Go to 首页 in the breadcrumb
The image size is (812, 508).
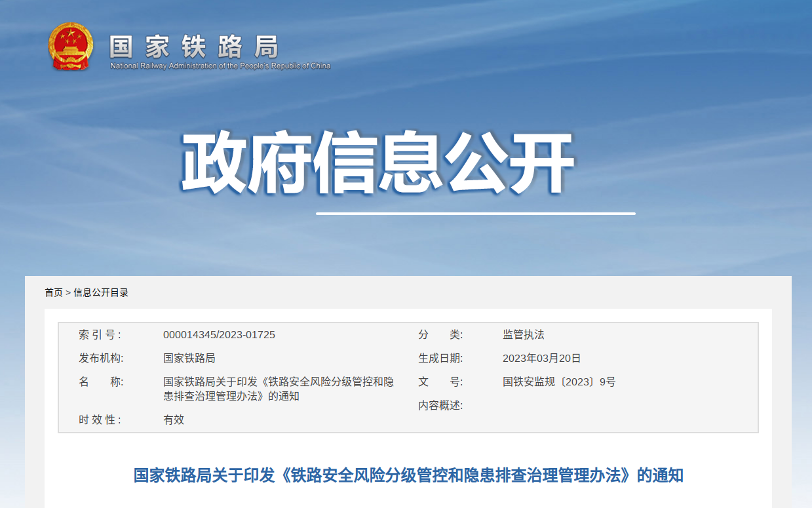click(54, 292)
